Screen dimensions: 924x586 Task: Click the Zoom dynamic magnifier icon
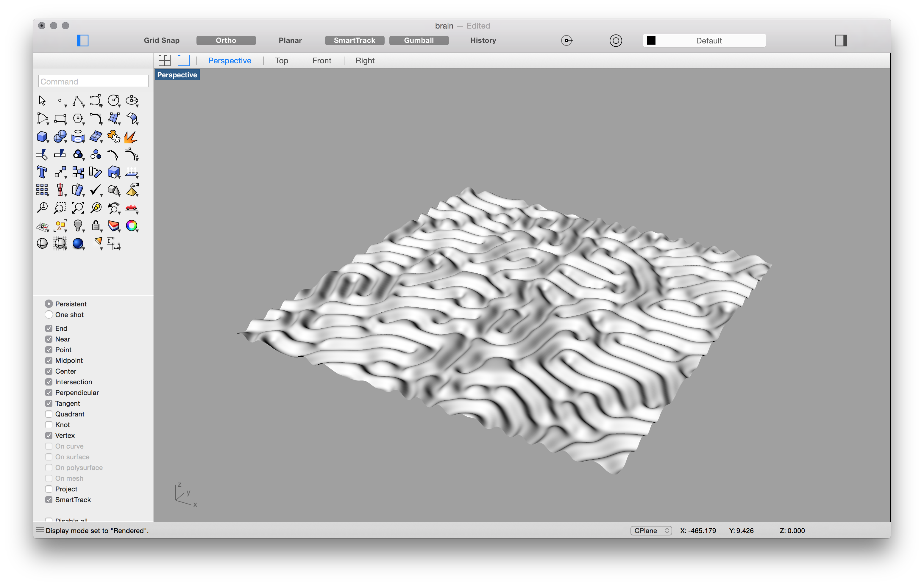(x=42, y=208)
